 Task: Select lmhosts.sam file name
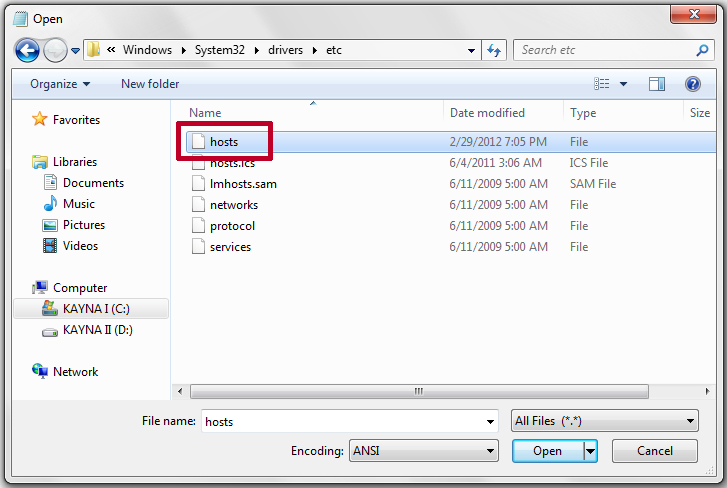243,184
